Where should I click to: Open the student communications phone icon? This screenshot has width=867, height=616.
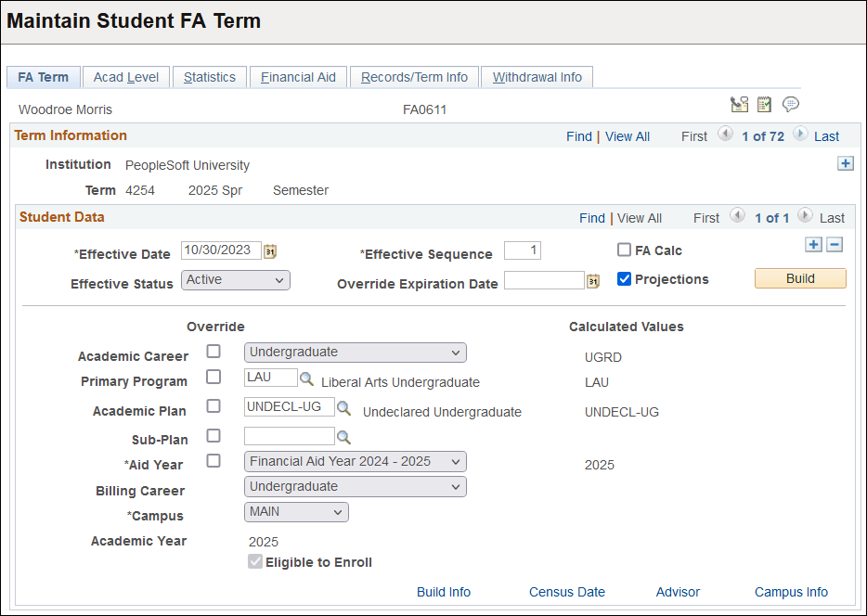(740, 104)
